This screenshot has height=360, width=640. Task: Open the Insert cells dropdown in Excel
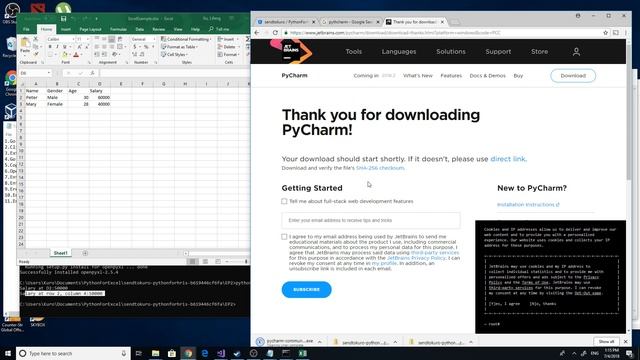pyautogui.click(x=228, y=39)
